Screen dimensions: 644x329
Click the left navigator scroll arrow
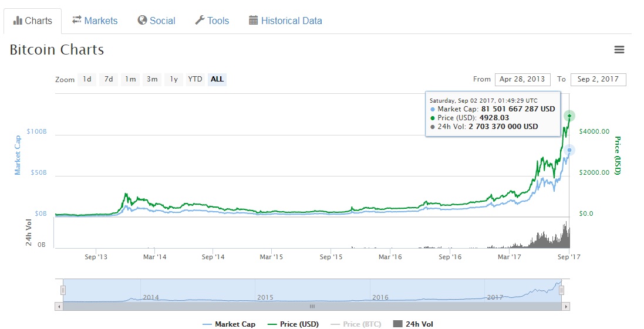[59, 306]
